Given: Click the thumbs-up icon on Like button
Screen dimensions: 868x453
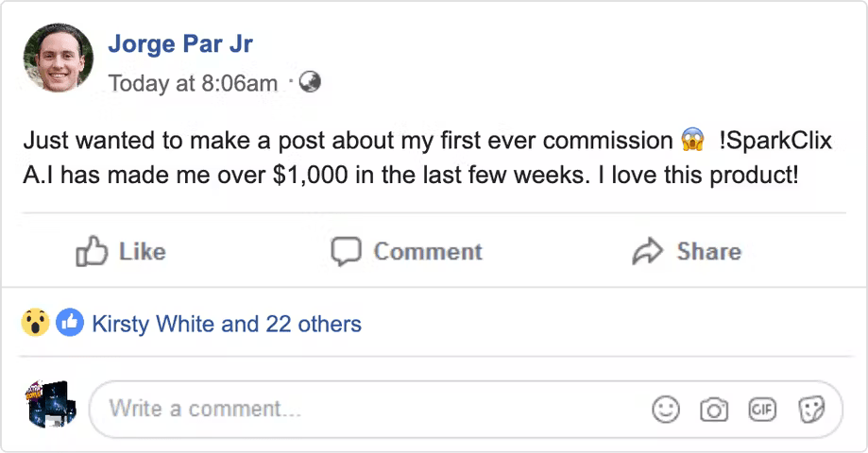Looking at the screenshot, I should click(x=92, y=252).
